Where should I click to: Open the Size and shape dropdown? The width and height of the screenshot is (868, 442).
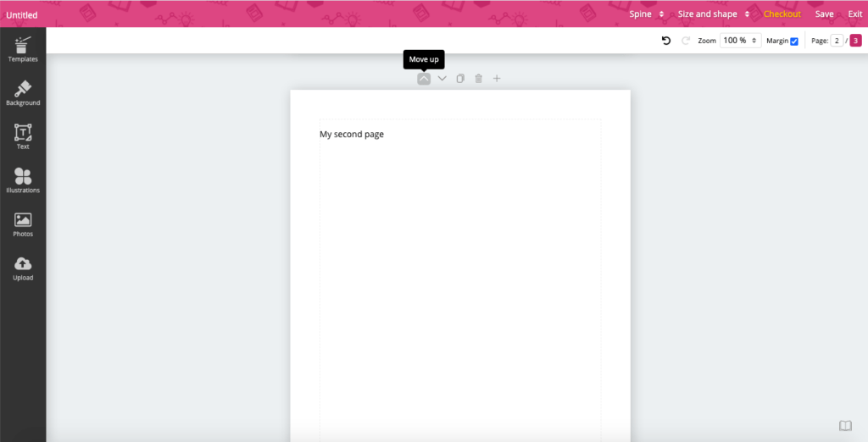tap(714, 14)
